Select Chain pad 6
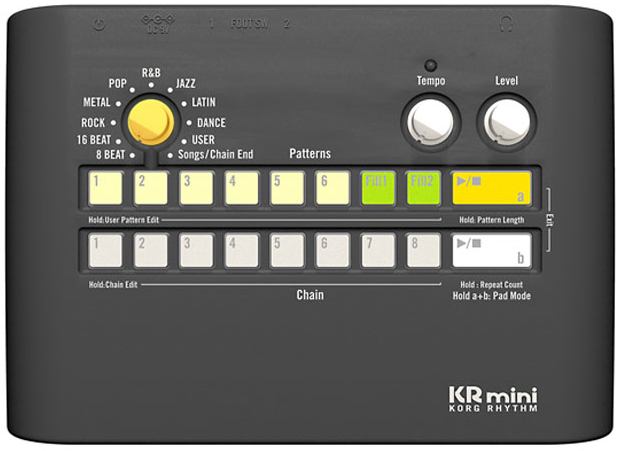The height and width of the screenshot is (451, 623). tap(333, 250)
